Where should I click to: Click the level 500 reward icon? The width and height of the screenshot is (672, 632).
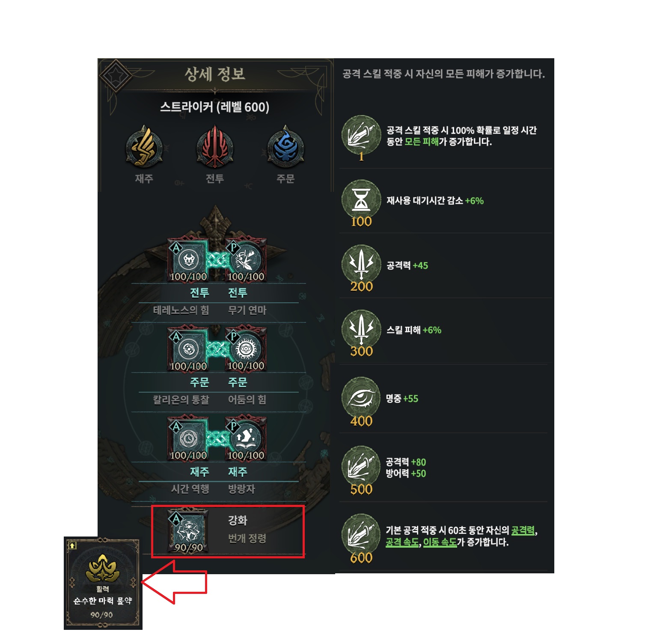coord(361,466)
